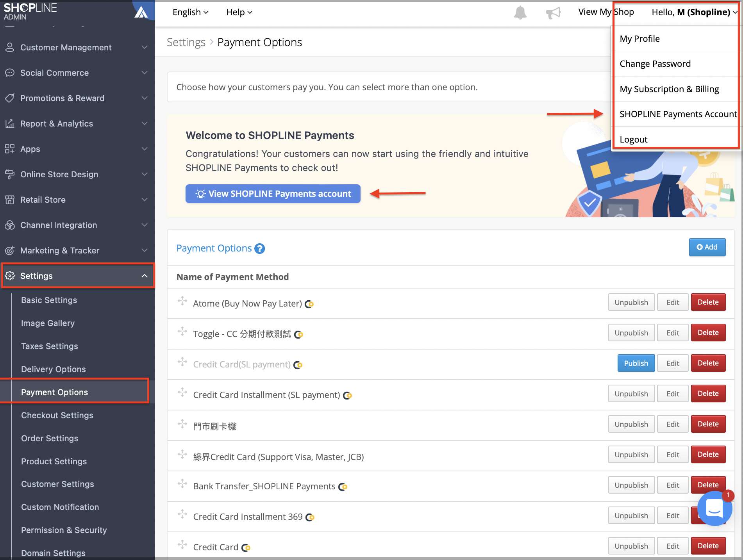Expand Report & Analytics chevron
Image resolution: width=743 pixels, height=560 pixels.
(x=145, y=123)
